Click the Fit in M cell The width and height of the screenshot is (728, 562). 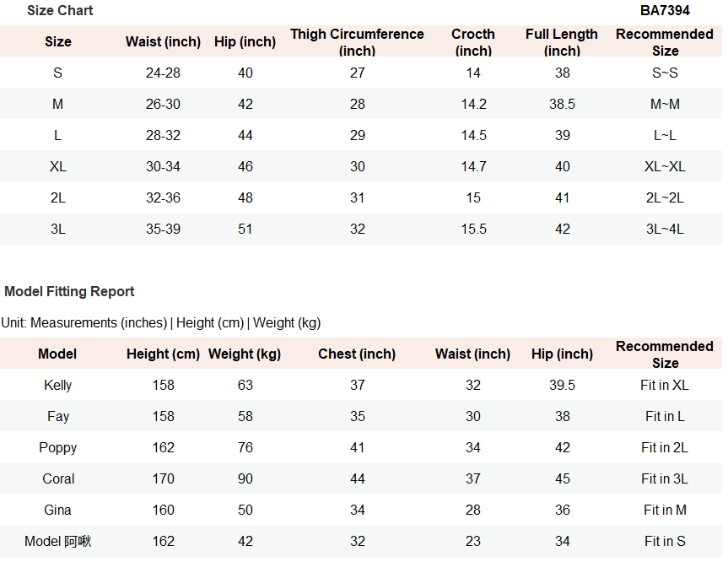coord(665,510)
